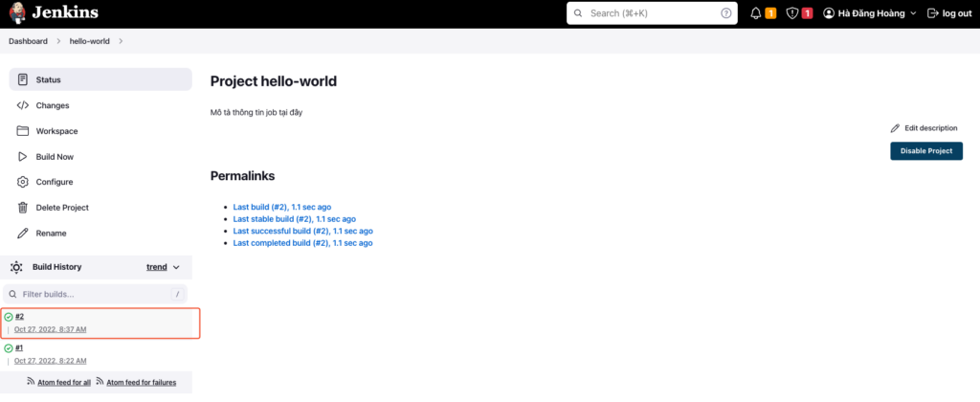The height and width of the screenshot is (402, 980).
Task: Click build #1 success check icon
Action: click(x=8, y=348)
